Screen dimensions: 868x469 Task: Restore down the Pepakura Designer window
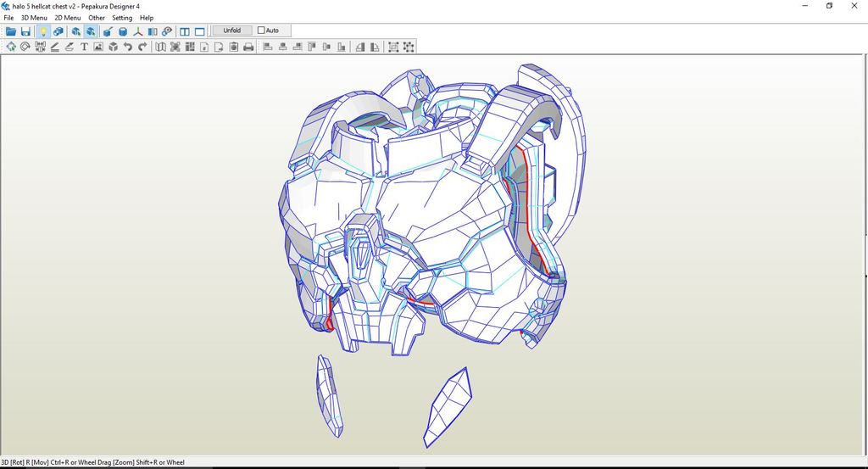click(829, 6)
